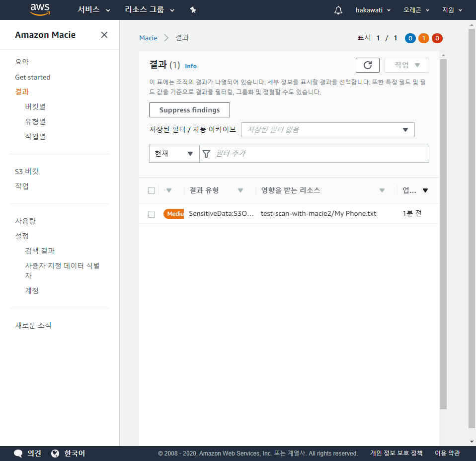Open 작업별 findings view
Image resolution: width=476 pixels, height=461 pixels.
point(35,136)
